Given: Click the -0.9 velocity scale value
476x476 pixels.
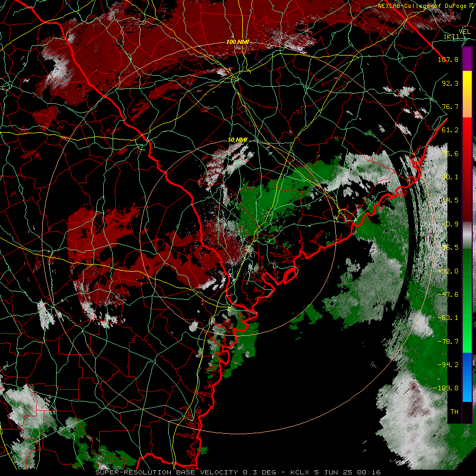Looking at the screenshot, I should pos(450,224).
